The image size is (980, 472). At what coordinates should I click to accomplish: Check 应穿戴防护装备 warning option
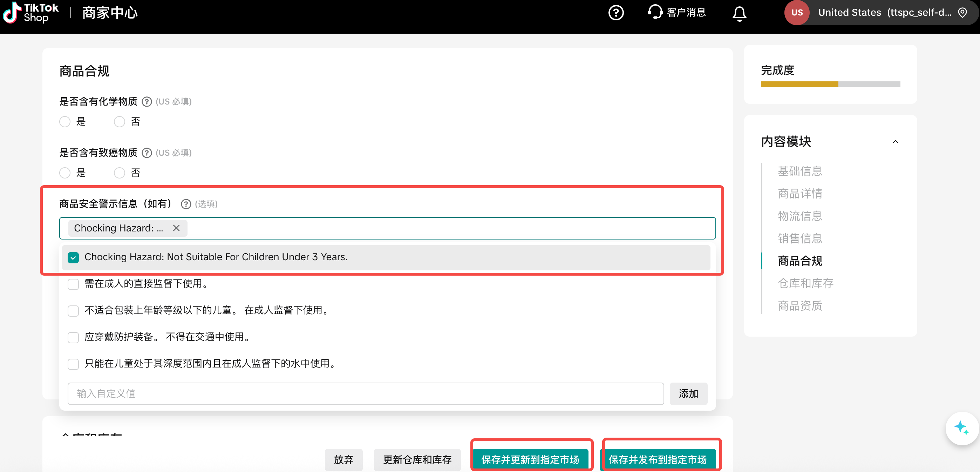coord(73,337)
